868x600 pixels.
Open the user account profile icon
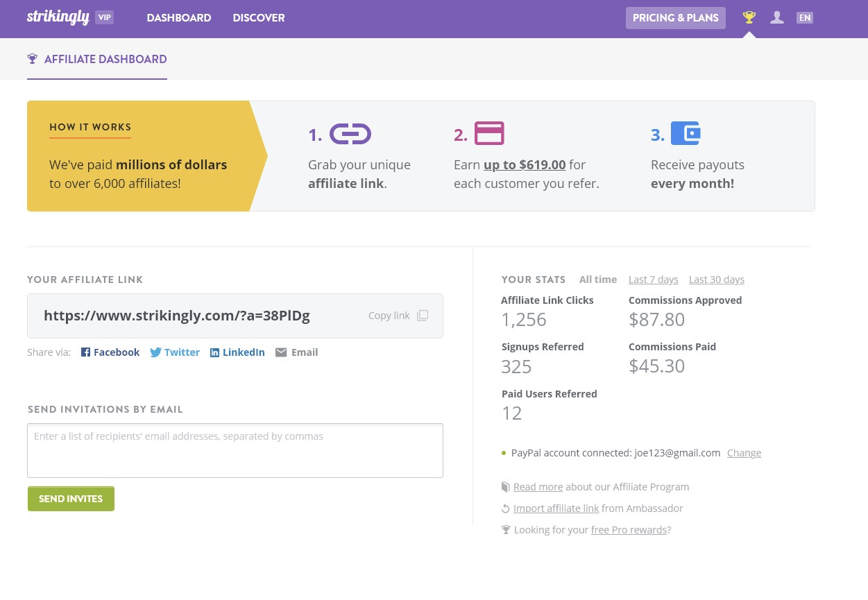pyautogui.click(x=777, y=17)
